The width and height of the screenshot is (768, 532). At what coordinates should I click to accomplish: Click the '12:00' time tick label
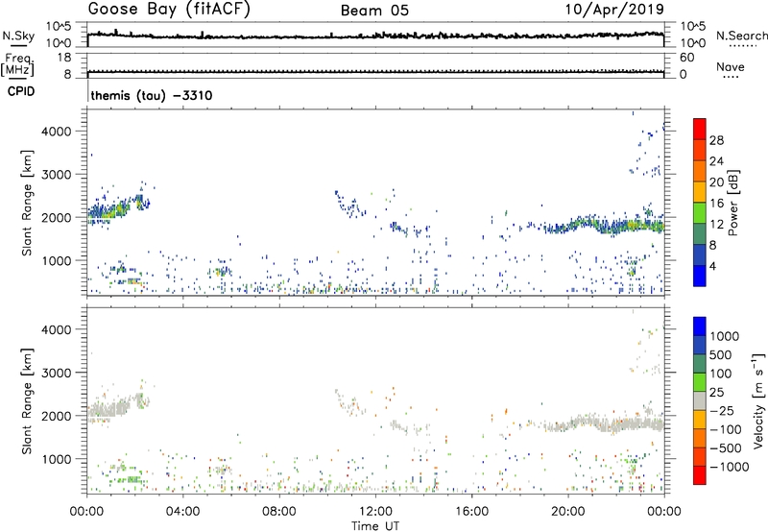[375, 512]
